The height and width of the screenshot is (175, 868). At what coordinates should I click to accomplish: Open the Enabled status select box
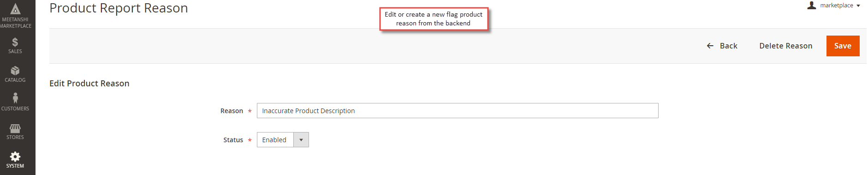click(x=283, y=140)
